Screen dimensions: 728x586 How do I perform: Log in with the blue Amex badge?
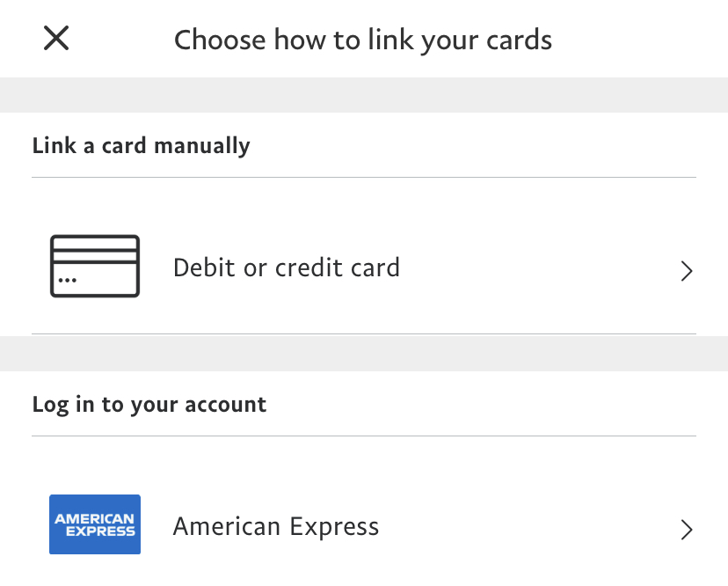point(95,524)
